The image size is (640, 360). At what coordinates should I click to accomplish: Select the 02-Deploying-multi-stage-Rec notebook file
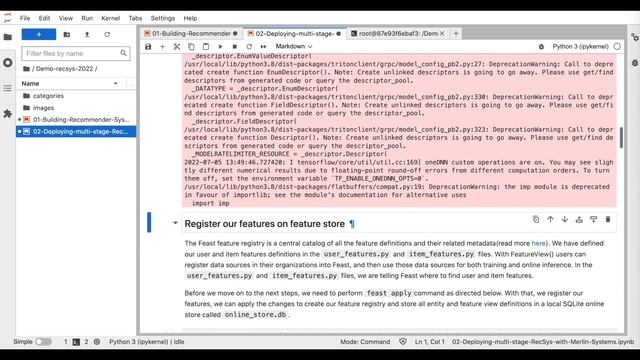(x=76, y=131)
